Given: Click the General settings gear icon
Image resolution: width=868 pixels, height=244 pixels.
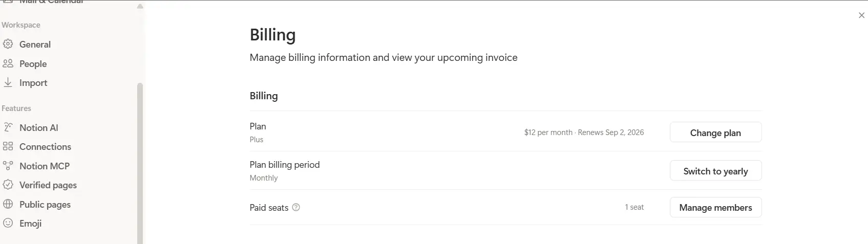Looking at the screenshot, I should (x=8, y=44).
